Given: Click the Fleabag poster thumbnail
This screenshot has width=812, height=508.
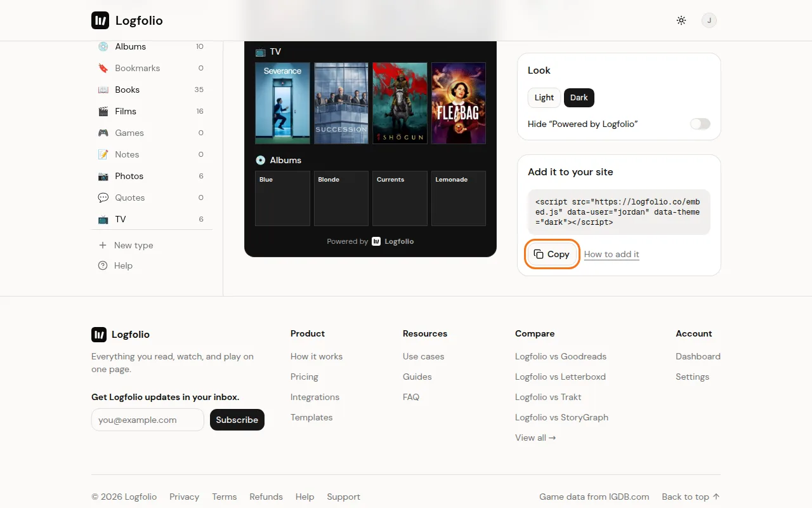Looking at the screenshot, I should pyautogui.click(x=459, y=104).
